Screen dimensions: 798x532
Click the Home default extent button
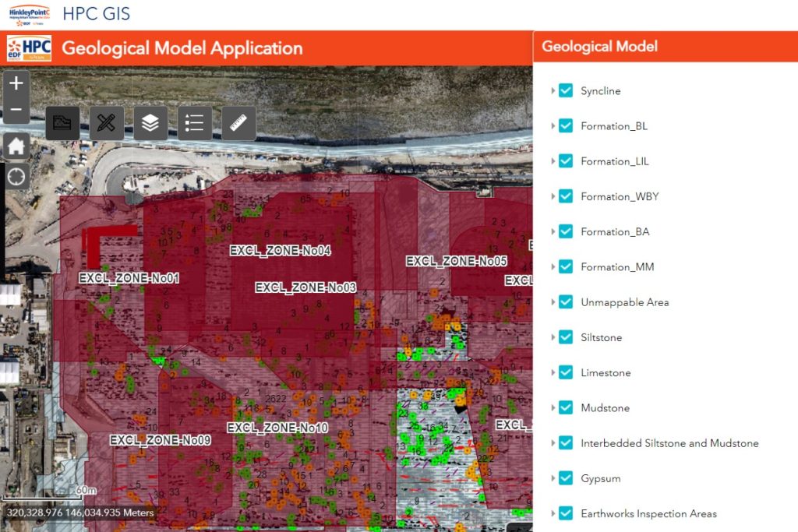coord(16,146)
